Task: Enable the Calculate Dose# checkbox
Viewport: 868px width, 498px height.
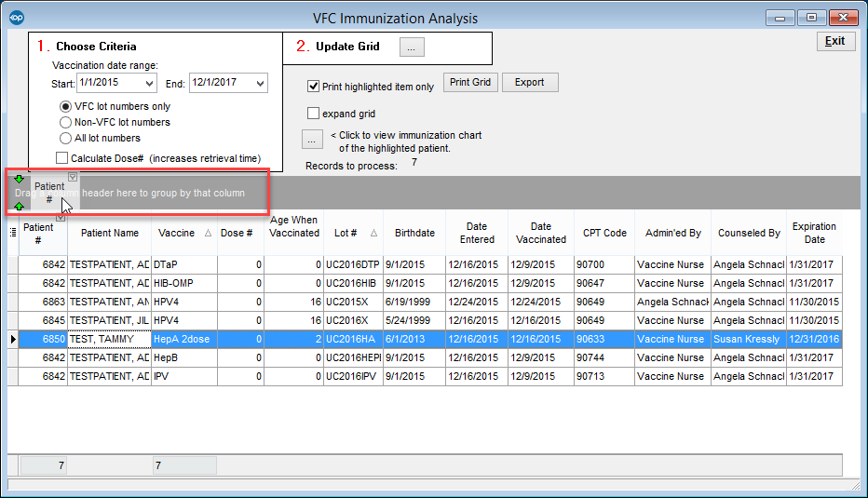Action: [x=62, y=158]
